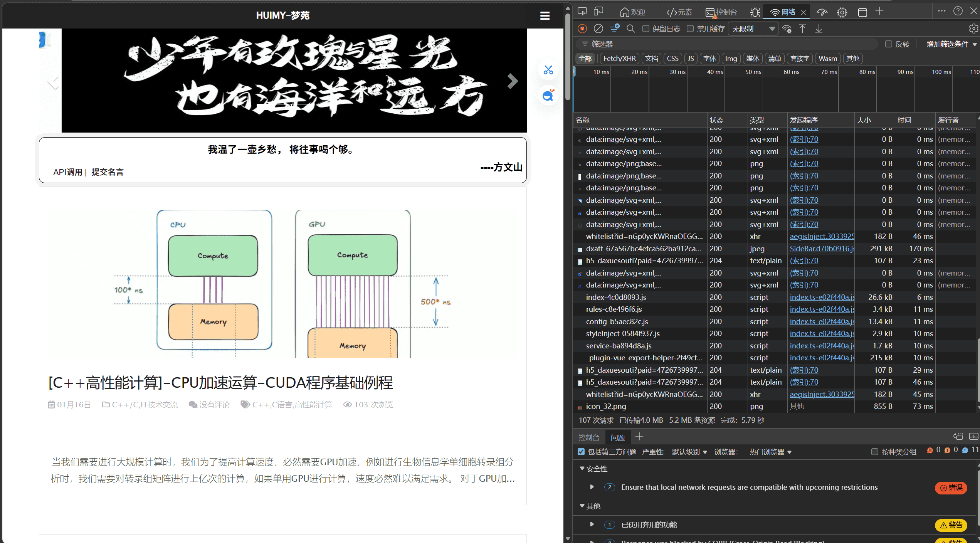Open the network search magnifier

pyautogui.click(x=630, y=29)
